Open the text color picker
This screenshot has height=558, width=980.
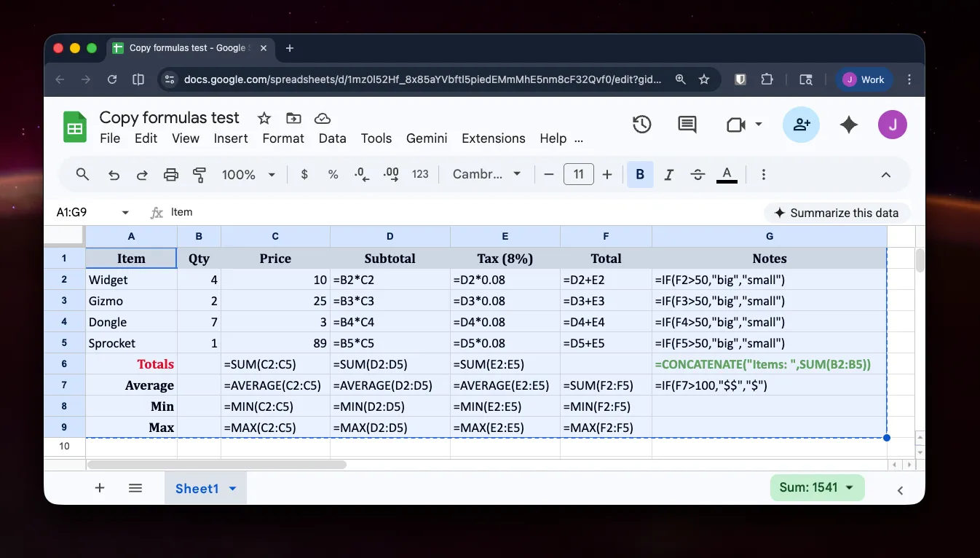pyautogui.click(x=727, y=175)
